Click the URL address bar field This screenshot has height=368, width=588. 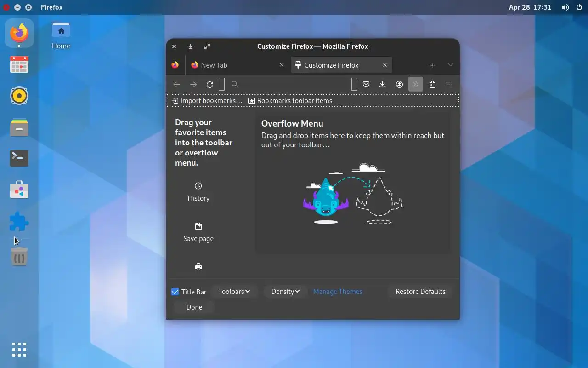pyautogui.click(x=288, y=84)
